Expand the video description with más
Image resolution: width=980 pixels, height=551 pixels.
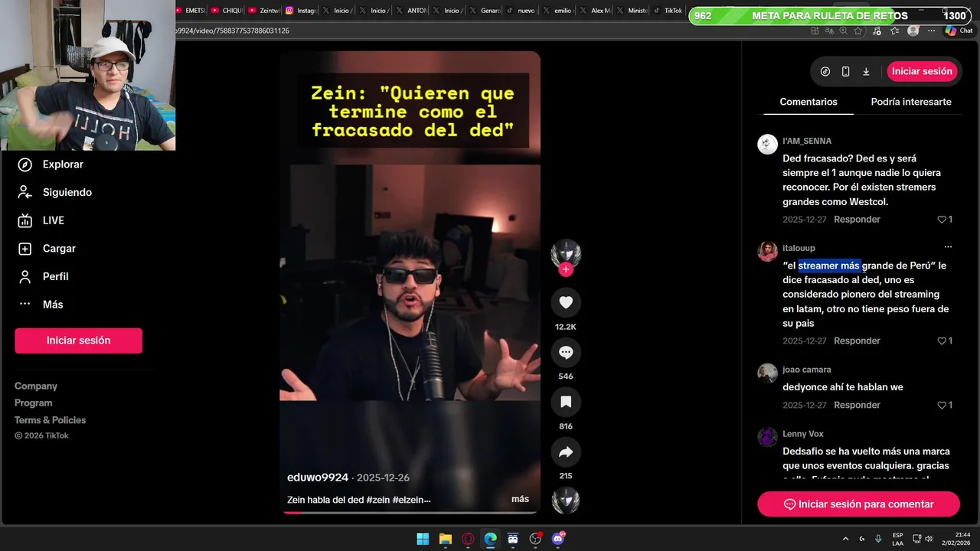coord(520,499)
